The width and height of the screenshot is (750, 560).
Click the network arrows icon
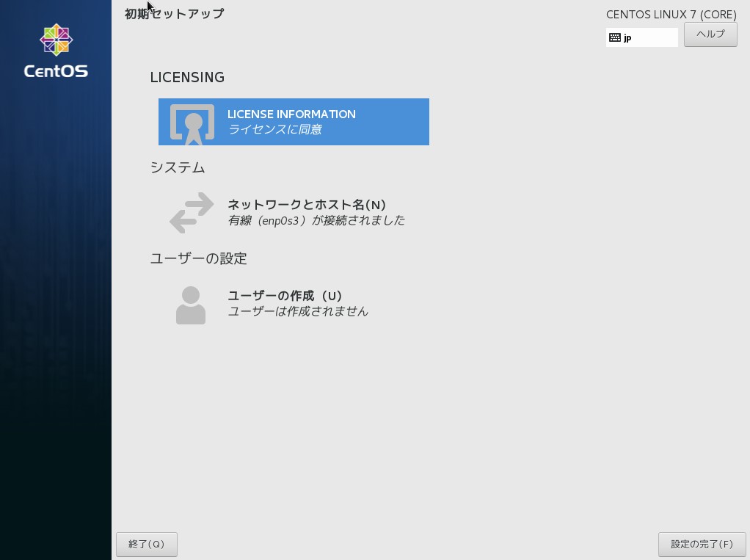pyautogui.click(x=192, y=213)
